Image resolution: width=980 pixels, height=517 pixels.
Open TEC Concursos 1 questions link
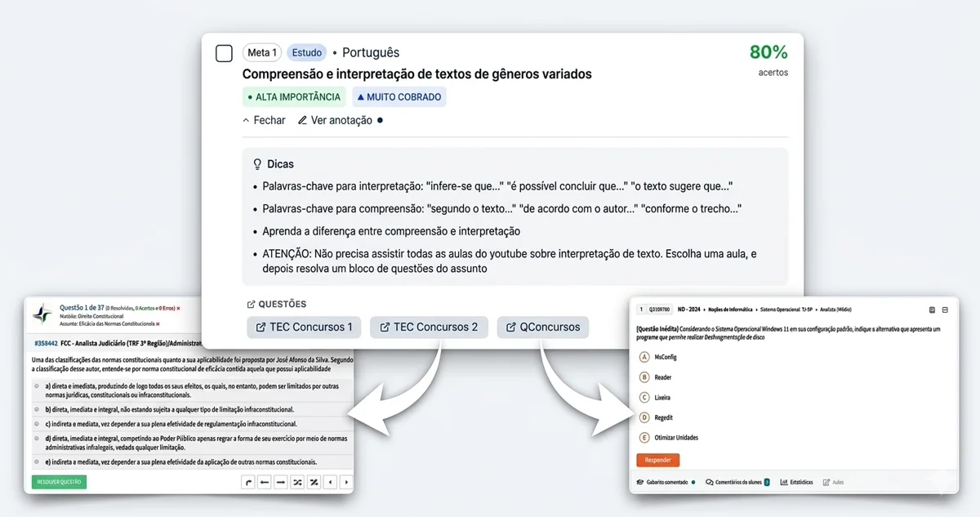coord(303,327)
